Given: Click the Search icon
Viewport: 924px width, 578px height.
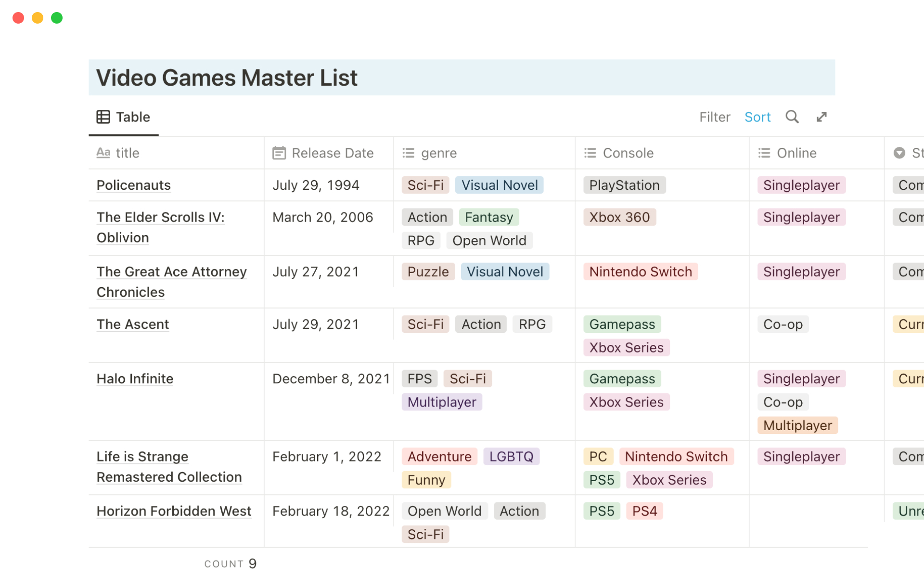Looking at the screenshot, I should 793,117.
